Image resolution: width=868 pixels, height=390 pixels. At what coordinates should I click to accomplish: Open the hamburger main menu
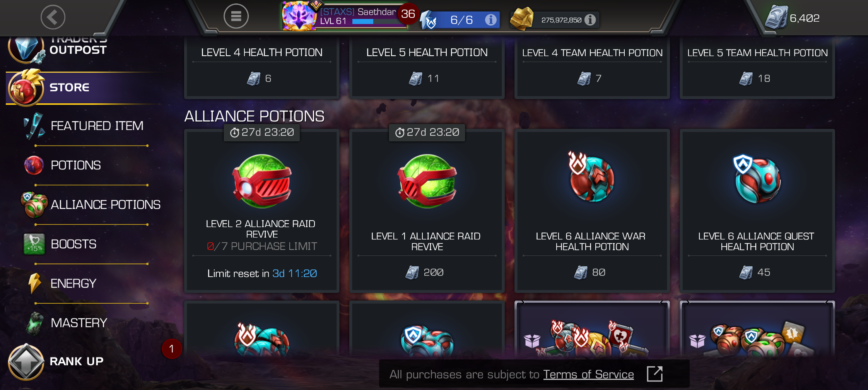[x=236, y=16]
